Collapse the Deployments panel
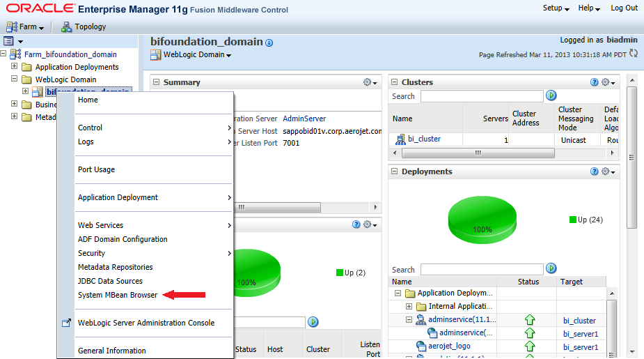The image size is (644, 359). point(394,171)
